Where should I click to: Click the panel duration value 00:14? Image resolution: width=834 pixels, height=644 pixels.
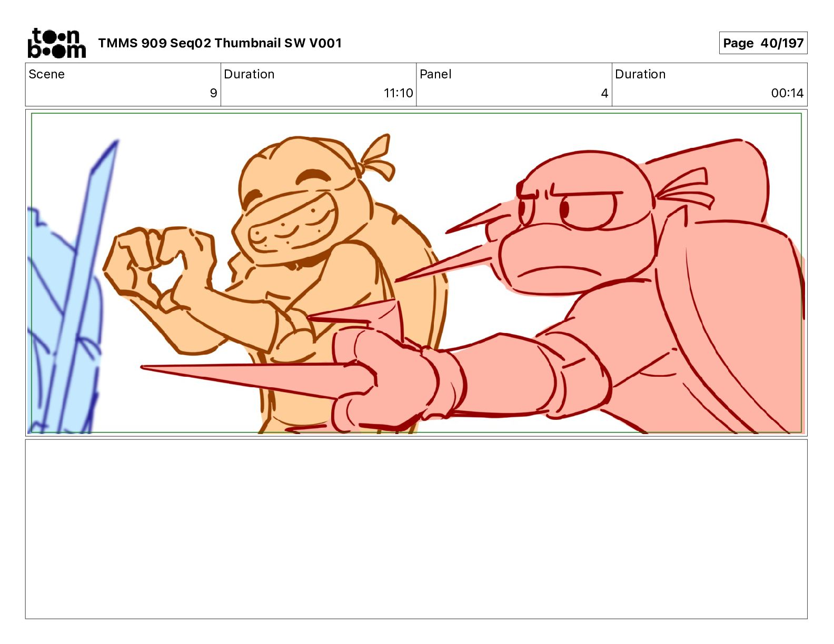[787, 93]
